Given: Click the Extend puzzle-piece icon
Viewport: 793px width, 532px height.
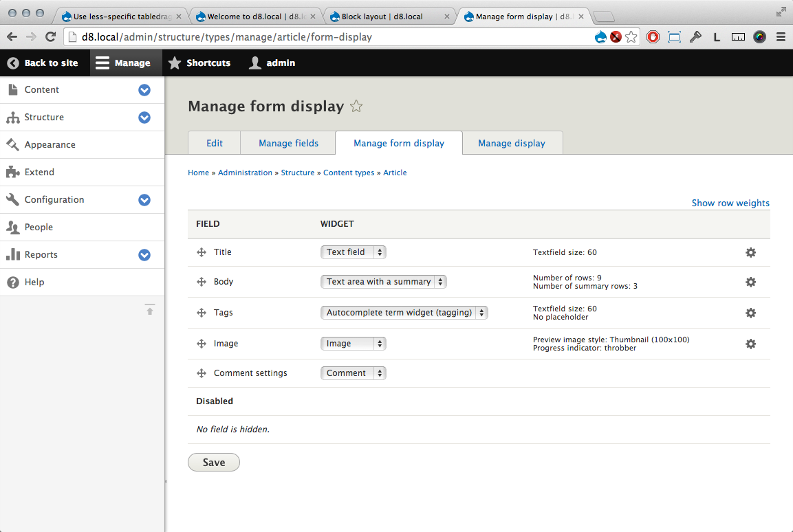Looking at the screenshot, I should (11, 172).
